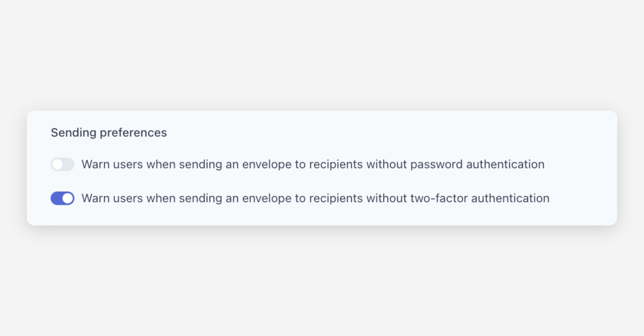This screenshot has width=644, height=336.
Task: Click the white knob of the blue toggle
Action: pos(68,198)
